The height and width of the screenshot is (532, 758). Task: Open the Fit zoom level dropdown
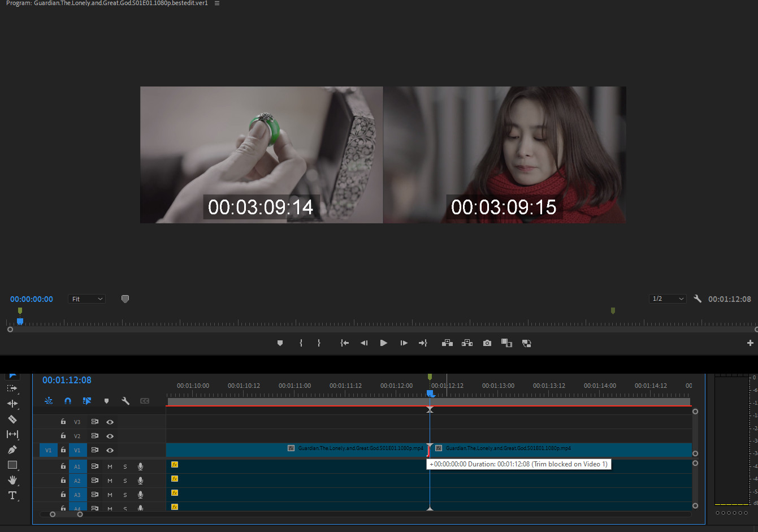[87, 299]
